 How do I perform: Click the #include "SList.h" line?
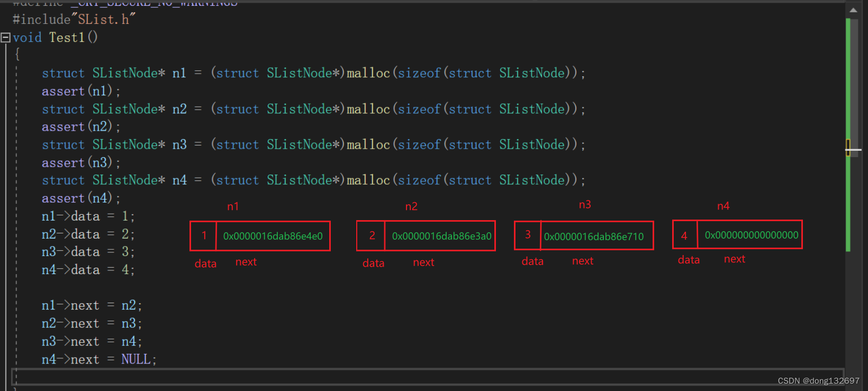(x=74, y=20)
